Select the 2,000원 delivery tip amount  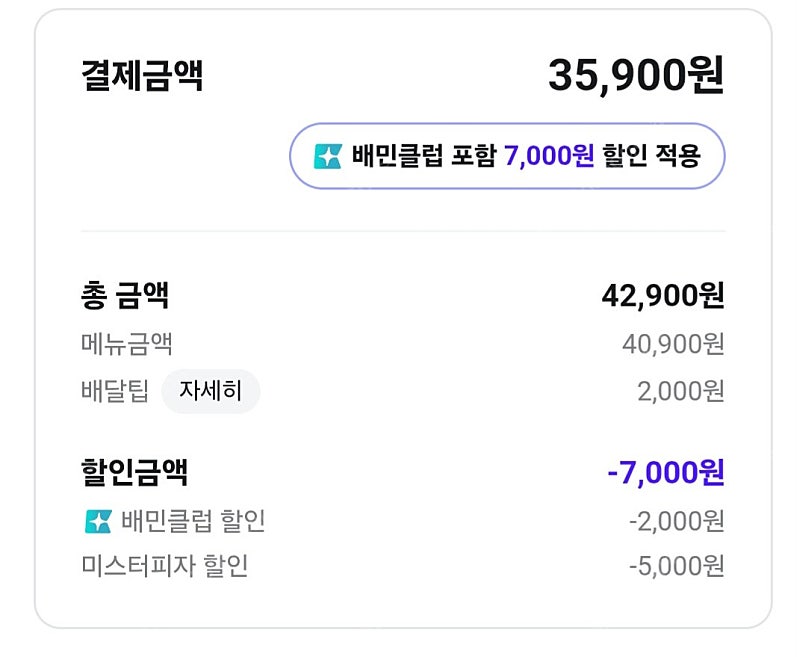681,392
